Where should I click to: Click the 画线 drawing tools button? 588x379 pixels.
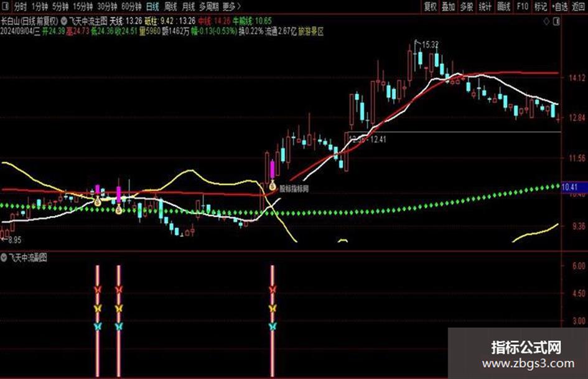pos(503,6)
